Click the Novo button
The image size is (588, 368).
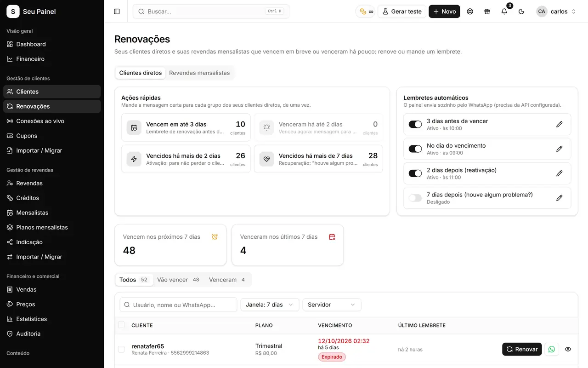[444, 11]
